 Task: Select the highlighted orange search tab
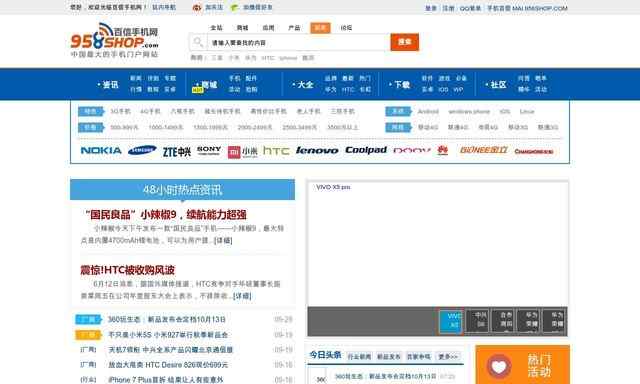coord(320,28)
